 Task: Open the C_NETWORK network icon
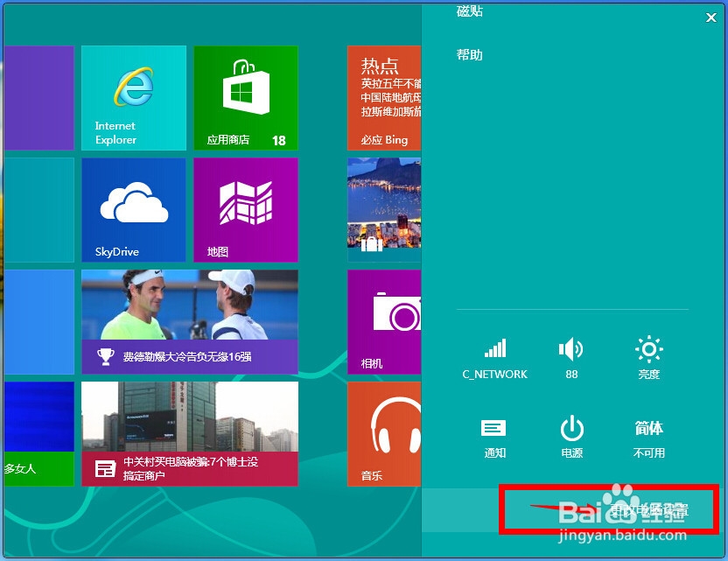point(495,358)
